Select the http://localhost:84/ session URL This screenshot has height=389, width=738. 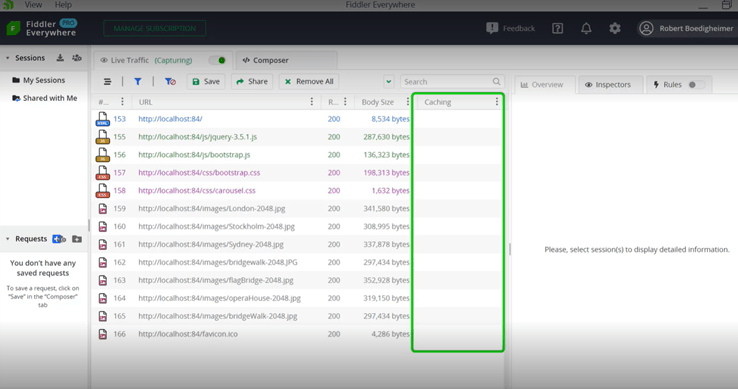170,119
